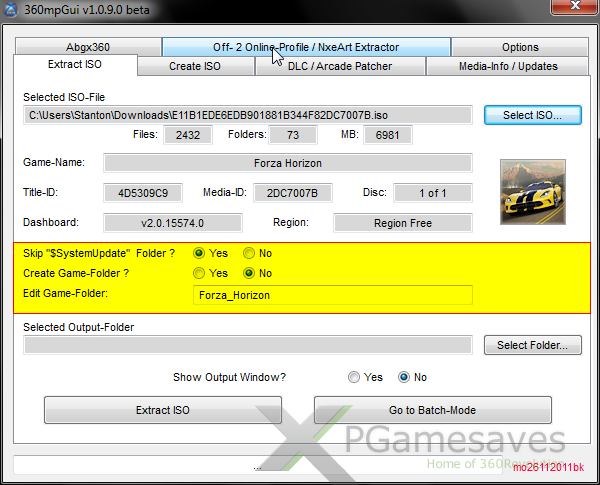Enable Show Output Window with Yes
This screenshot has width=600, height=485.
pos(354,378)
